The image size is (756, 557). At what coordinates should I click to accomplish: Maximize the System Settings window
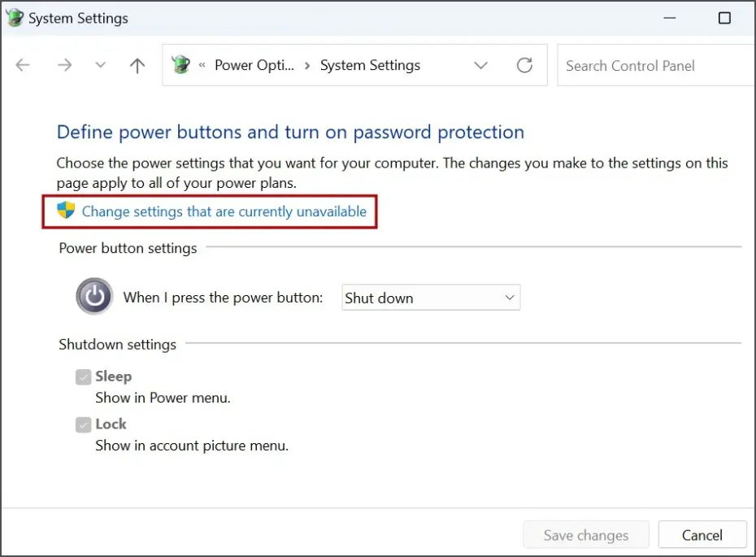point(724,18)
